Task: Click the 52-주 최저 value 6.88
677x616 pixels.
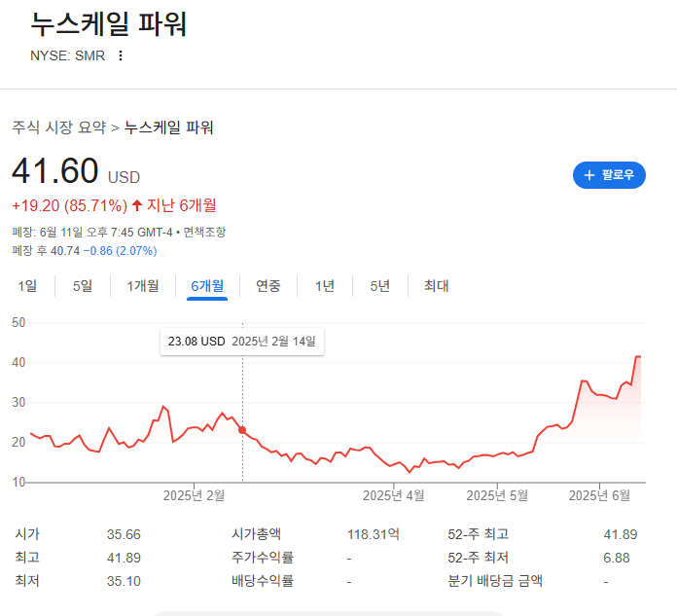Action: point(616,558)
